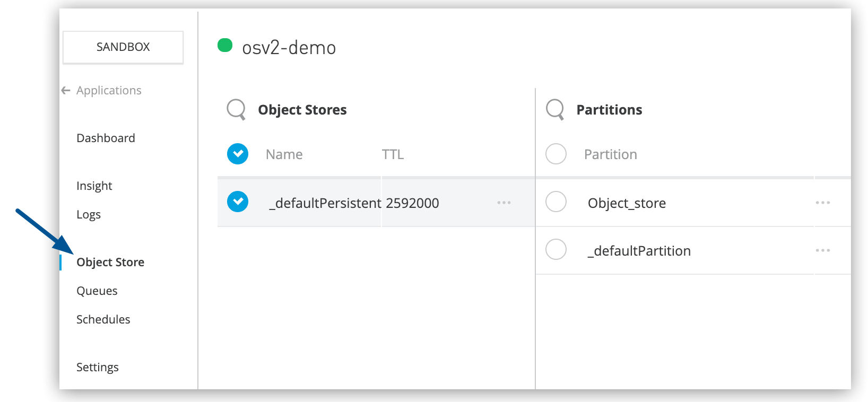The image size is (868, 402).
Task: Click the SANDBOX environment button
Action: click(123, 47)
